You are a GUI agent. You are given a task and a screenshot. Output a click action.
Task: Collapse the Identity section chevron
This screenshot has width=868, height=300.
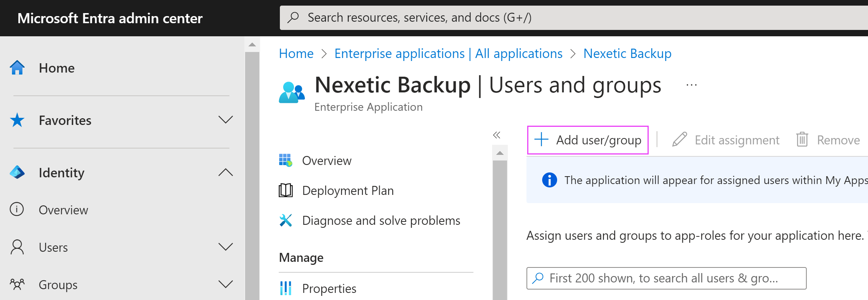[x=226, y=172]
